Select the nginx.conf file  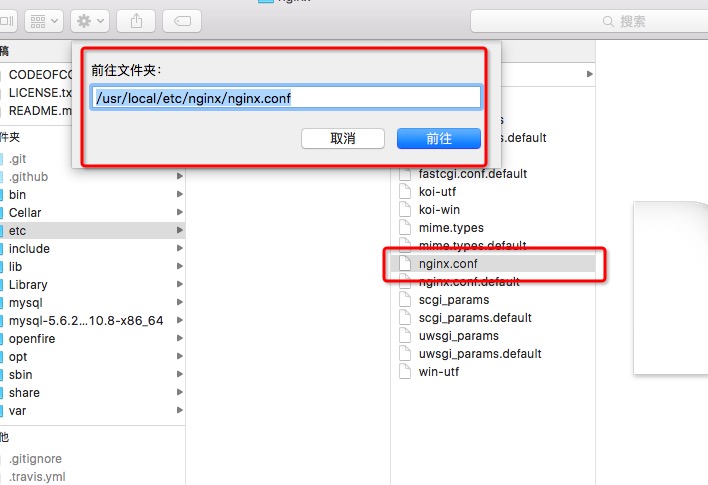448,264
